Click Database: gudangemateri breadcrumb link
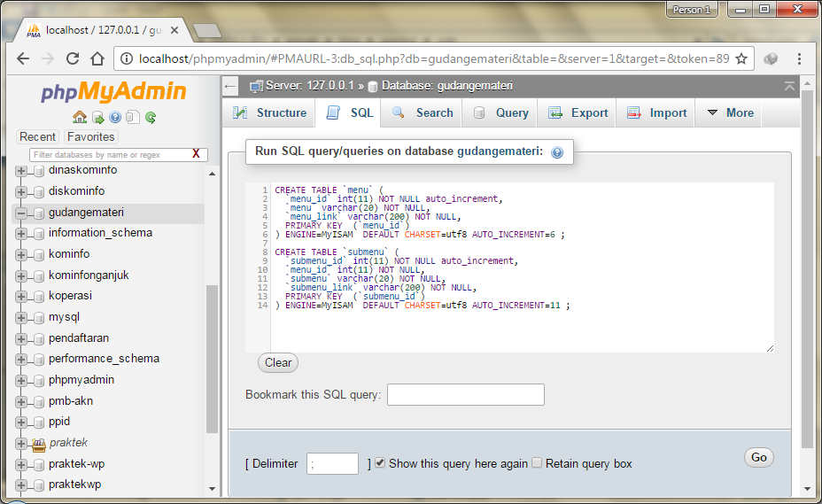This screenshot has width=822, height=504. point(446,86)
